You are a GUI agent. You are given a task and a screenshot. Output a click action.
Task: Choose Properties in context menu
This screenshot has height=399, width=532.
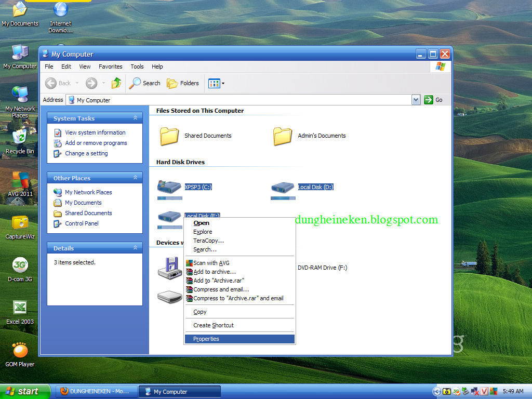(x=239, y=339)
